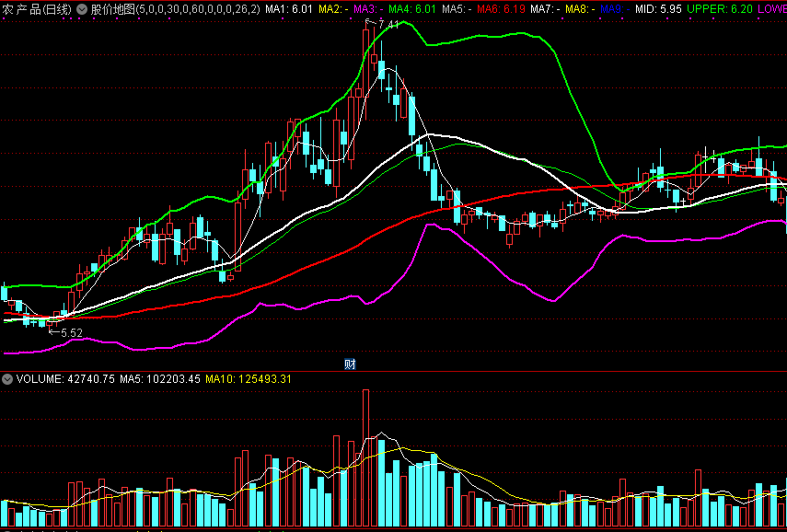787x532 pixels.
Task: Select the blue MA9 label
Action: tap(616, 9)
